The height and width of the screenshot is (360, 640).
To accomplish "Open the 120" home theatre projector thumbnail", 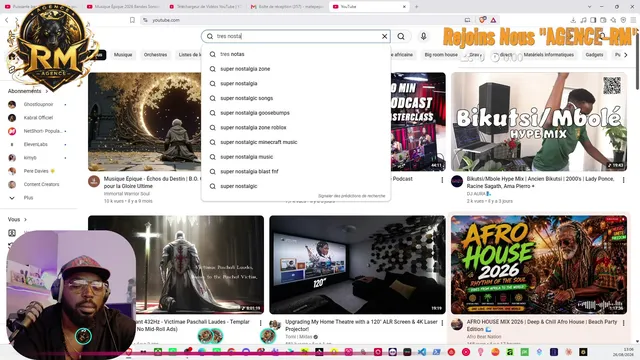I will coord(357,265).
